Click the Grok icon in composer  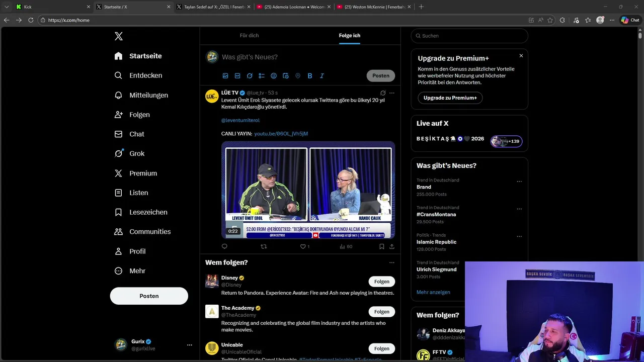(250, 76)
